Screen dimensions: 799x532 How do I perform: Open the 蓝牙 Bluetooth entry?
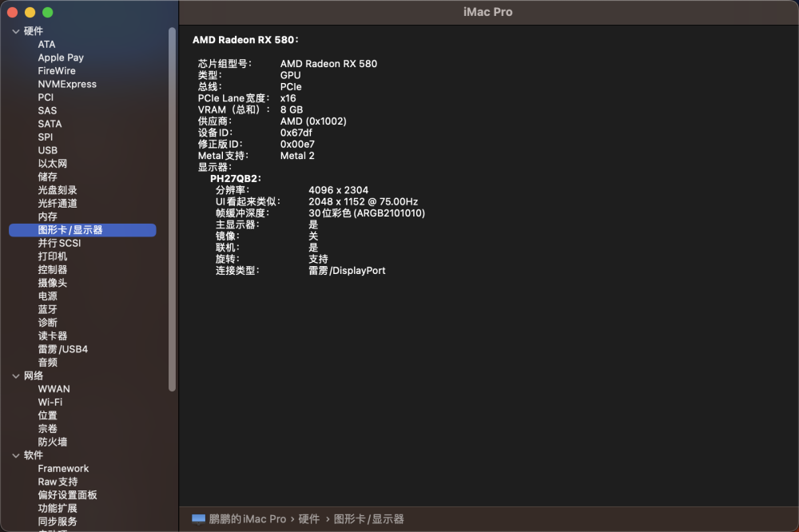(x=47, y=310)
